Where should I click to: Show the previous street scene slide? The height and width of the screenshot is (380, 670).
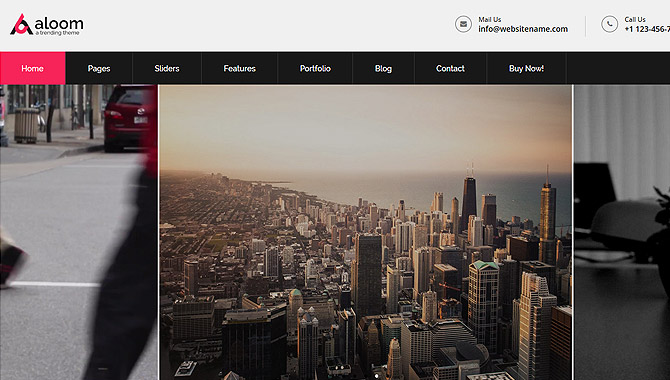coord(79,232)
